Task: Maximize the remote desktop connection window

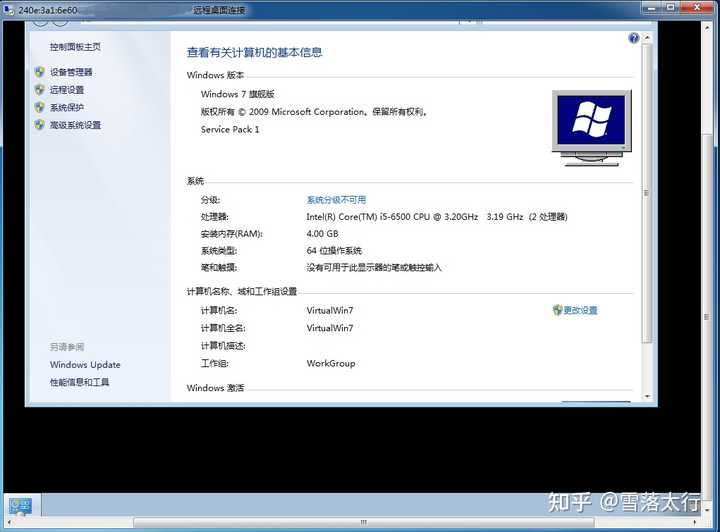Action: pos(670,7)
